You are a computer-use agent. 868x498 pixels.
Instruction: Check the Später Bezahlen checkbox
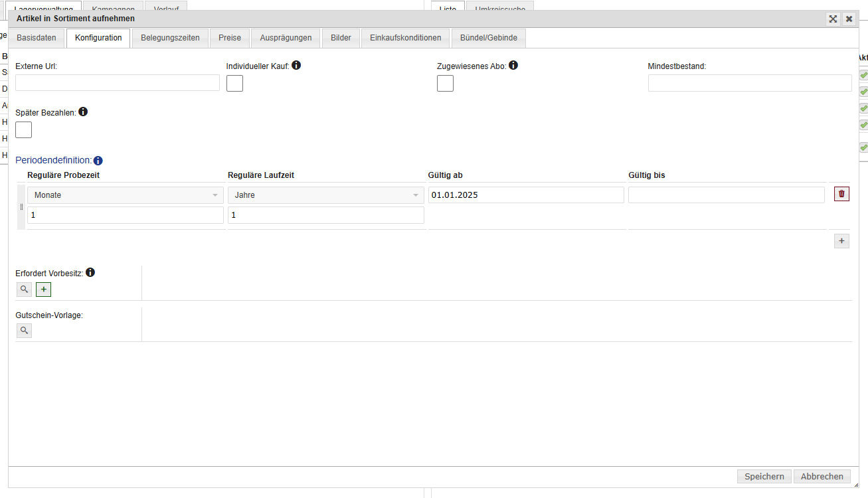[24, 130]
